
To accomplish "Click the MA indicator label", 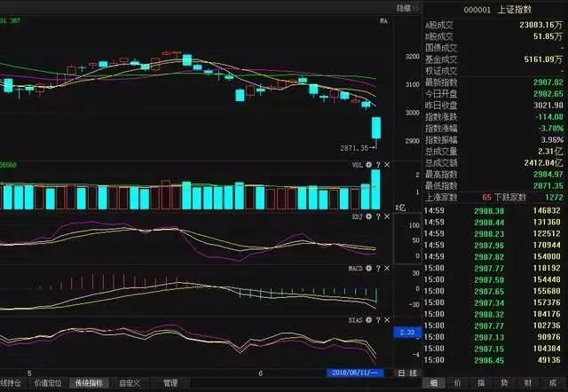I will click(x=383, y=21).
